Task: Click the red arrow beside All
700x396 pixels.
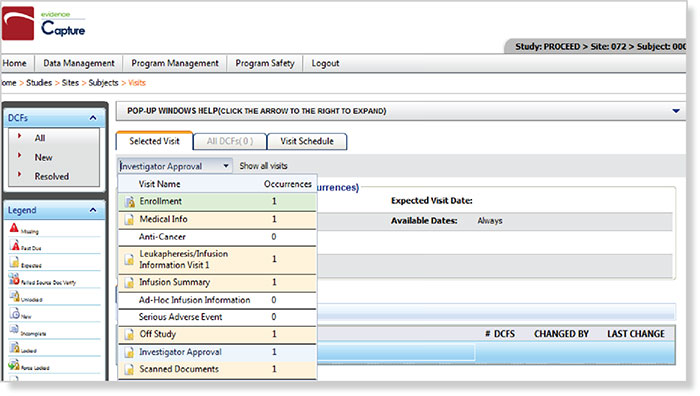Action: [19, 136]
